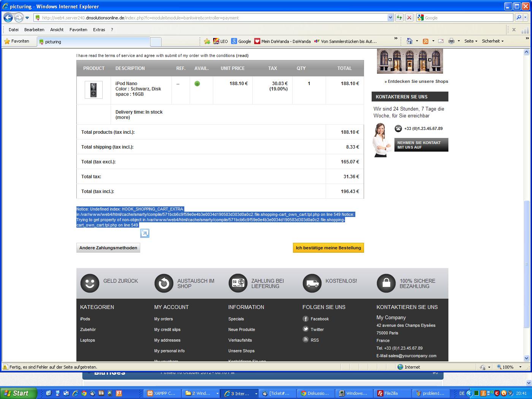Viewport: 532px width, 399px height.
Task: Expand the print options dropdown arrow
Action: [x=459, y=41]
